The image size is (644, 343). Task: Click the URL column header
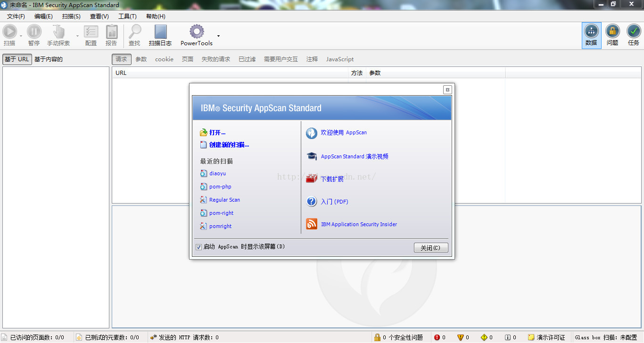pos(231,73)
